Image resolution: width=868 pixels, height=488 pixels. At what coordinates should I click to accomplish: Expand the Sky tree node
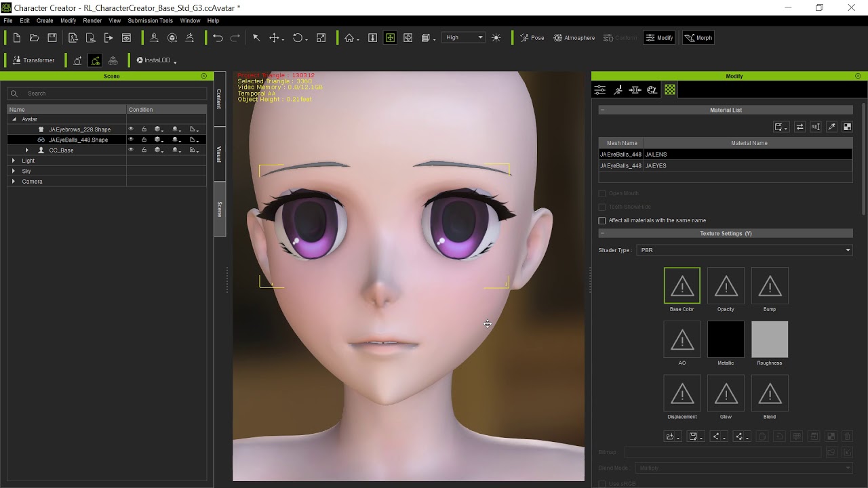(x=14, y=171)
